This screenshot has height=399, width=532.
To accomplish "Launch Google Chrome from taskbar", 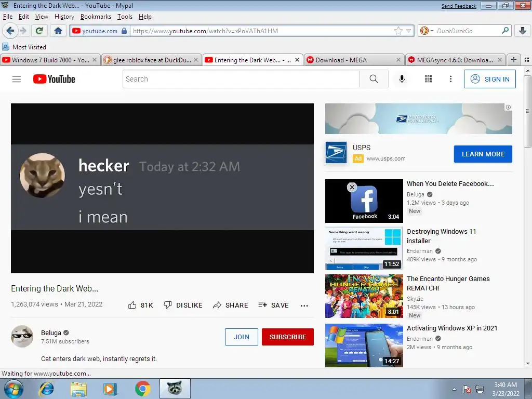I will [143, 389].
